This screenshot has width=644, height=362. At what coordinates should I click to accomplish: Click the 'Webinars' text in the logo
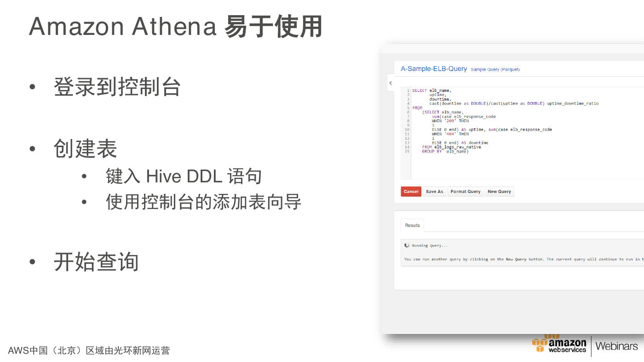coord(616,346)
